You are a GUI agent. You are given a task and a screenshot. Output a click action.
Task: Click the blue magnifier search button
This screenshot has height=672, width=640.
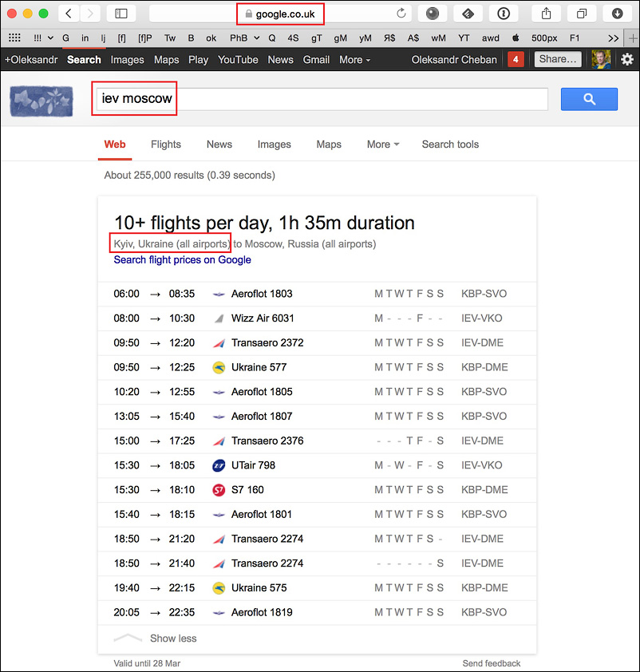point(589,99)
